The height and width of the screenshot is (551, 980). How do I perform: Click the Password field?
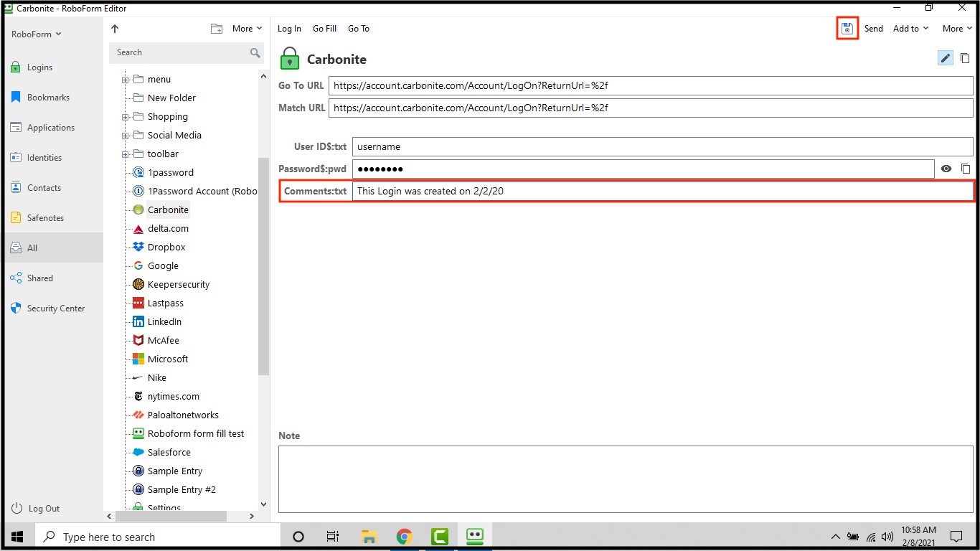coord(644,169)
